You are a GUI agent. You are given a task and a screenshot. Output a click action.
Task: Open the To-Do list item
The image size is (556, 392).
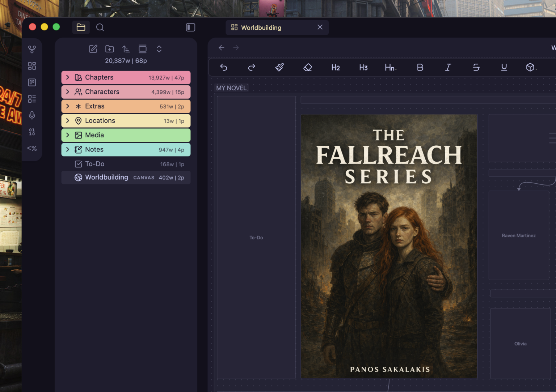click(94, 164)
